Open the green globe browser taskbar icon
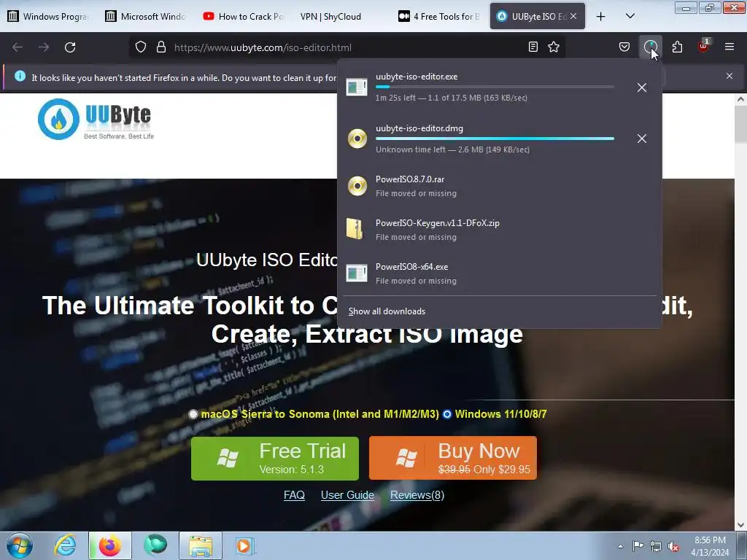Viewport: 747px width, 560px height. 155,545
